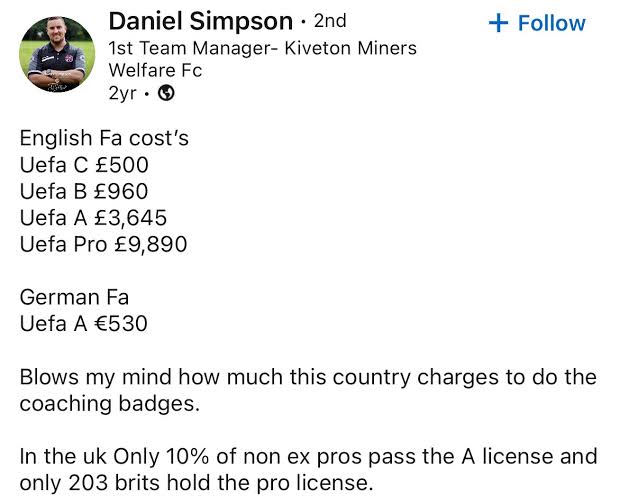Click the Uefa C £500 line
Screen dimensions: 619x496
[x=84, y=165]
